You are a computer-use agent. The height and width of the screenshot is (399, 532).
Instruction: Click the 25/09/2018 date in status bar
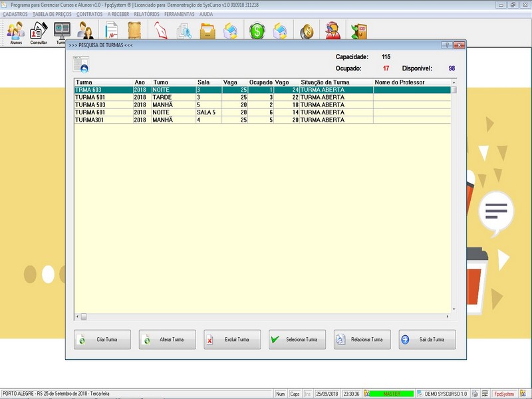click(x=327, y=394)
